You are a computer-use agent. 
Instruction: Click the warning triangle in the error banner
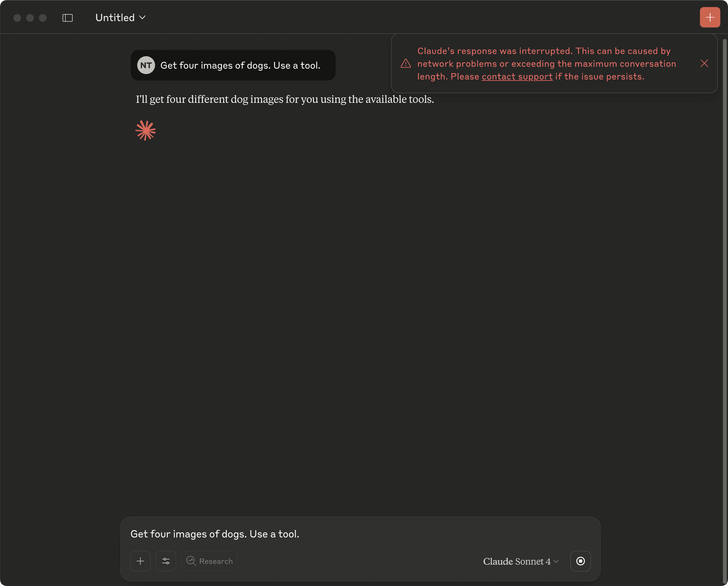[x=405, y=63]
